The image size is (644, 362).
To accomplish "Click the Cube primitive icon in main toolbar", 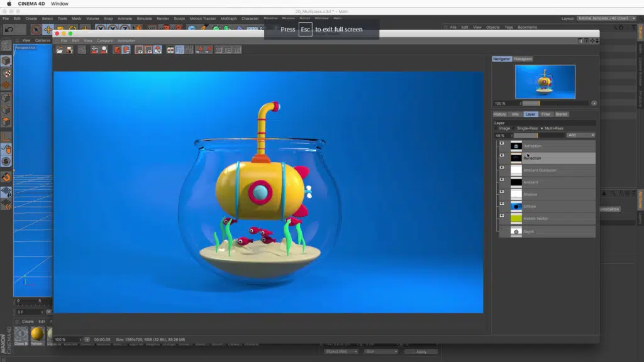I will (191, 29).
